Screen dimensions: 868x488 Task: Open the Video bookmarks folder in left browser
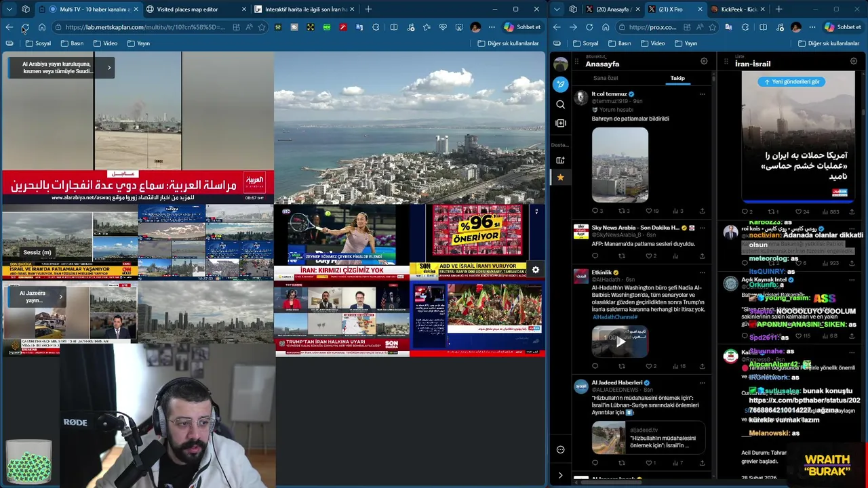click(x=105, y=43)
